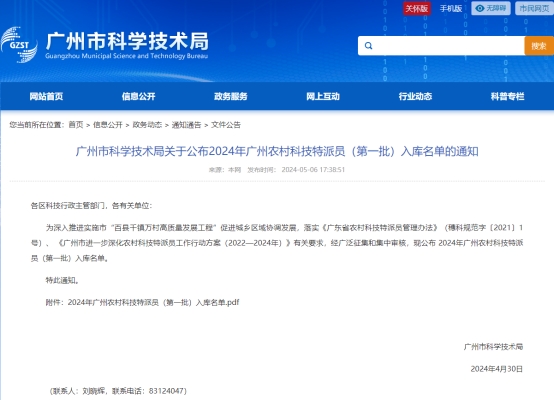Open the 行业动态 navigation tab
The image size is (554, 400).
[415, 96]
